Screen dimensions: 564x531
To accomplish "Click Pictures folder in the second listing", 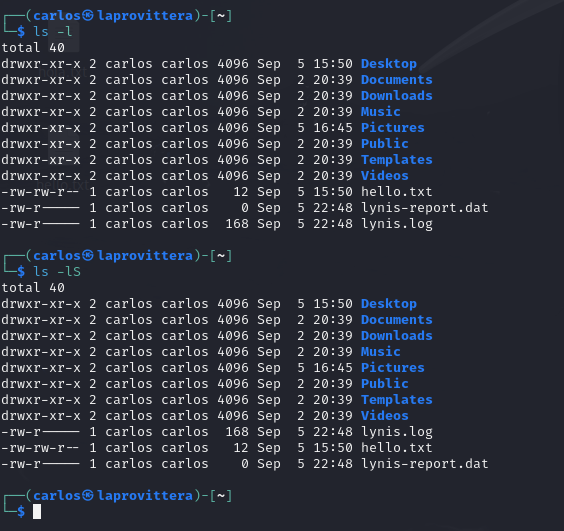I will point(393,368).
